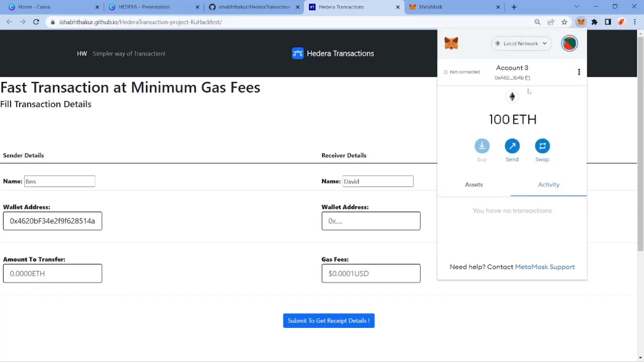Image resolution: width=644 pixels, height=362 pixels.
Task: Click the receiver Wallet Address input field
Action: 371,221
